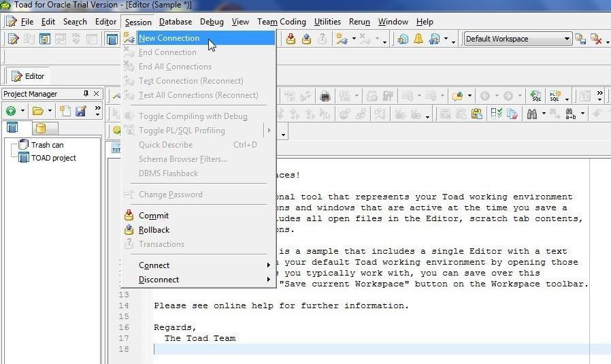Click the a→b Replace icon
611x364 pixels.
coord(570,114)
